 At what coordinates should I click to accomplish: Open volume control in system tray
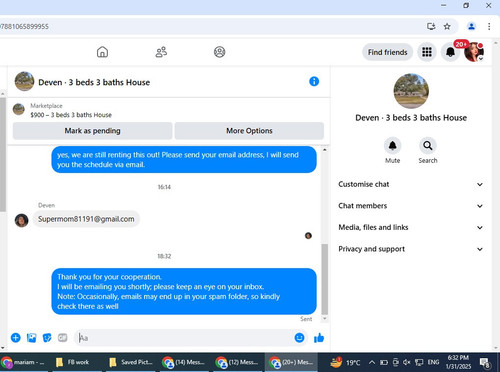click(406, 362)
